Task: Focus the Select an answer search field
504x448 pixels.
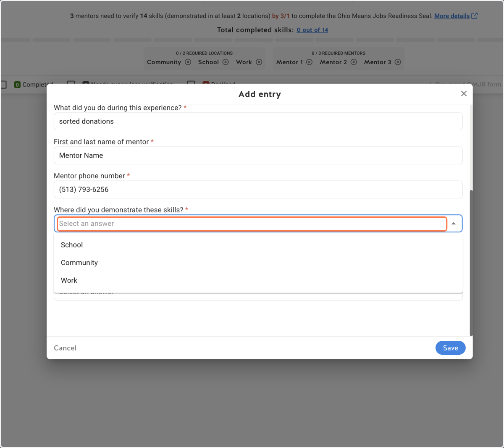Action: pos(252,224)
